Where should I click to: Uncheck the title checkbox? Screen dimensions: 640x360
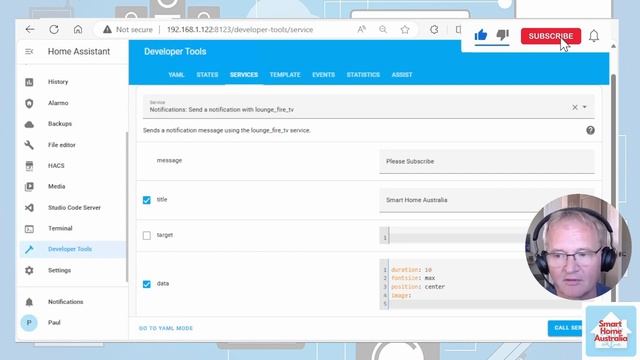coord(147,200)
